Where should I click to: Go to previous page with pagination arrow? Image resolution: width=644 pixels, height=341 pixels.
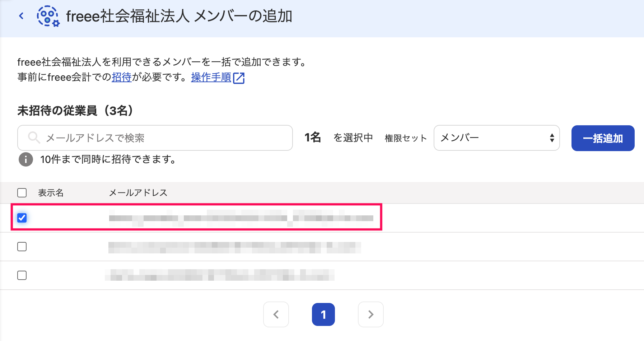pyautogui.click(x=276, y=314)
